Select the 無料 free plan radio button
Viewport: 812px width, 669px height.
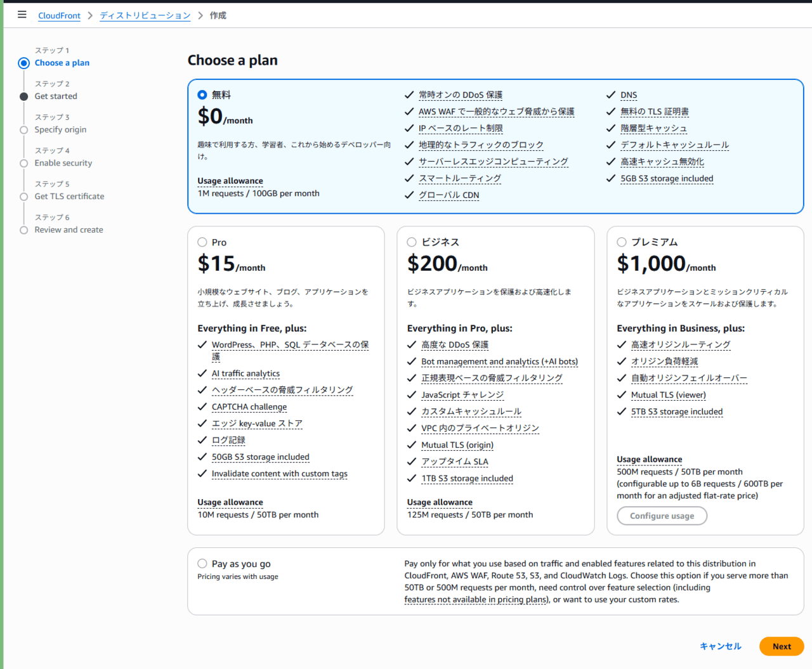pos(202,95)
